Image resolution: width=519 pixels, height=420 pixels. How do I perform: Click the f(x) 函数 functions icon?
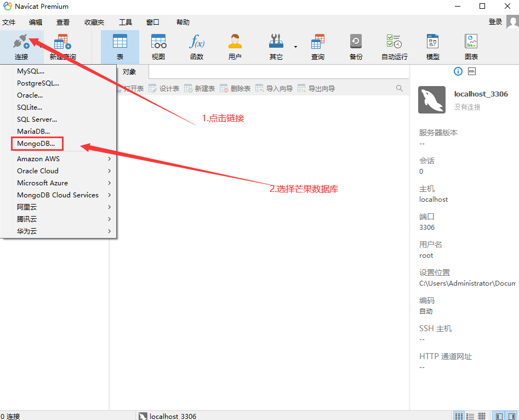pyautogui.click(x=196, y=45)
